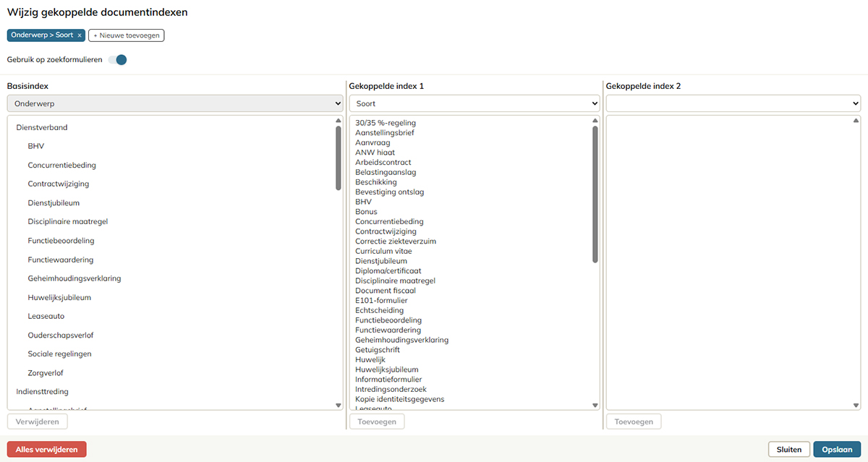Remove the Onderwerp > Soort tag
This screenshot has height=462, width=868.
(x=80, y=35)
